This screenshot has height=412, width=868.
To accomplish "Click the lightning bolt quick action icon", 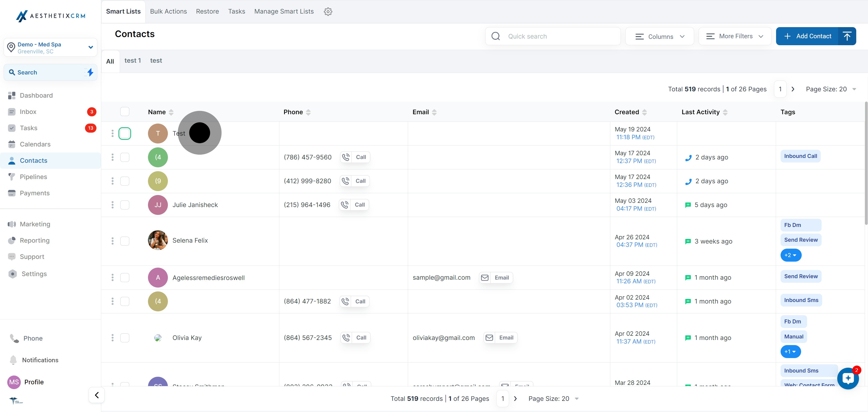I will pyautogui.click(x=90, y=72).
